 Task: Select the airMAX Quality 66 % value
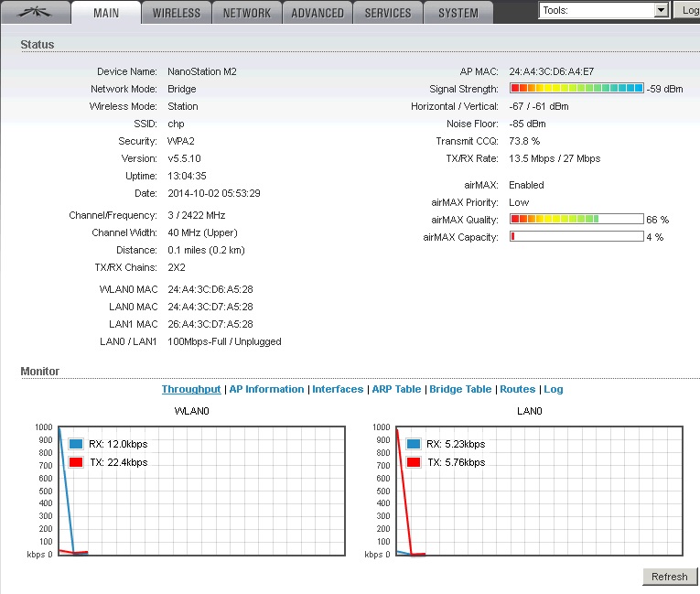[658, 220]
